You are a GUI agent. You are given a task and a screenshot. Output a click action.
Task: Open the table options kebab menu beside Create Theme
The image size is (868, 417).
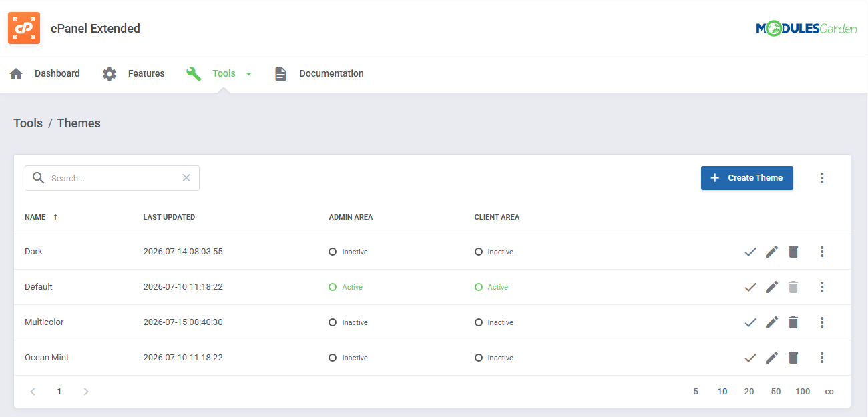click(x=822, y=178)
